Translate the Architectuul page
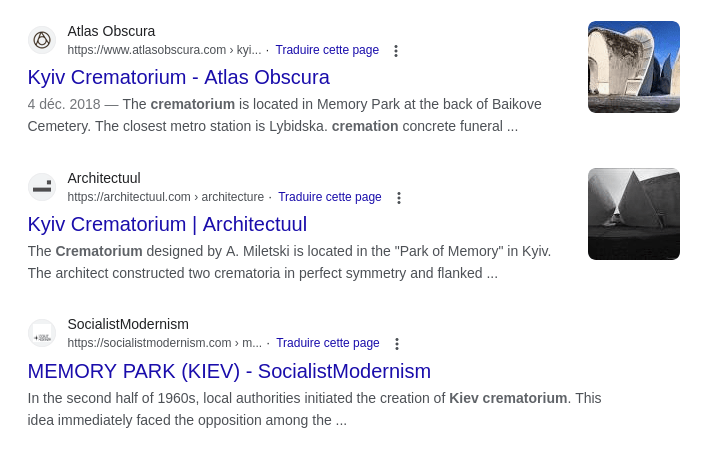The width and height of the screenshot is (721, 458). 330,197
